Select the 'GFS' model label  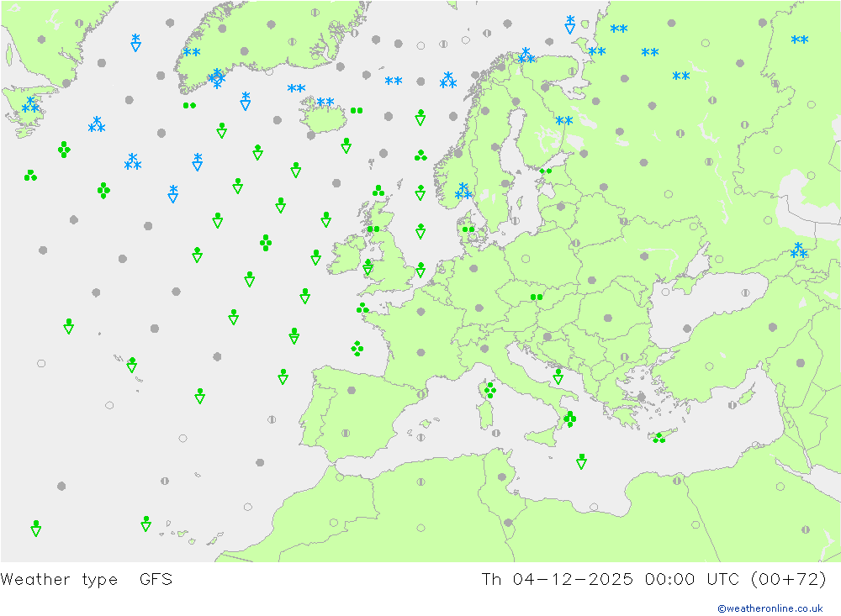coord(156,579)
